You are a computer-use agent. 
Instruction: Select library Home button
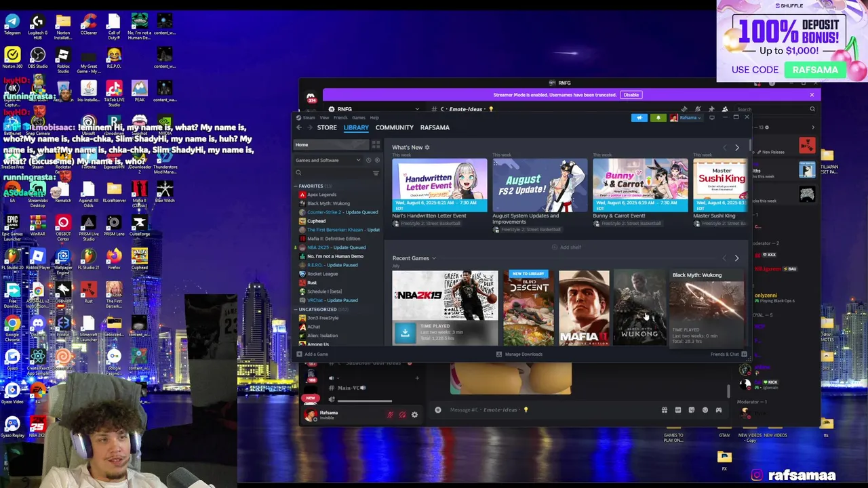point(331,144)
